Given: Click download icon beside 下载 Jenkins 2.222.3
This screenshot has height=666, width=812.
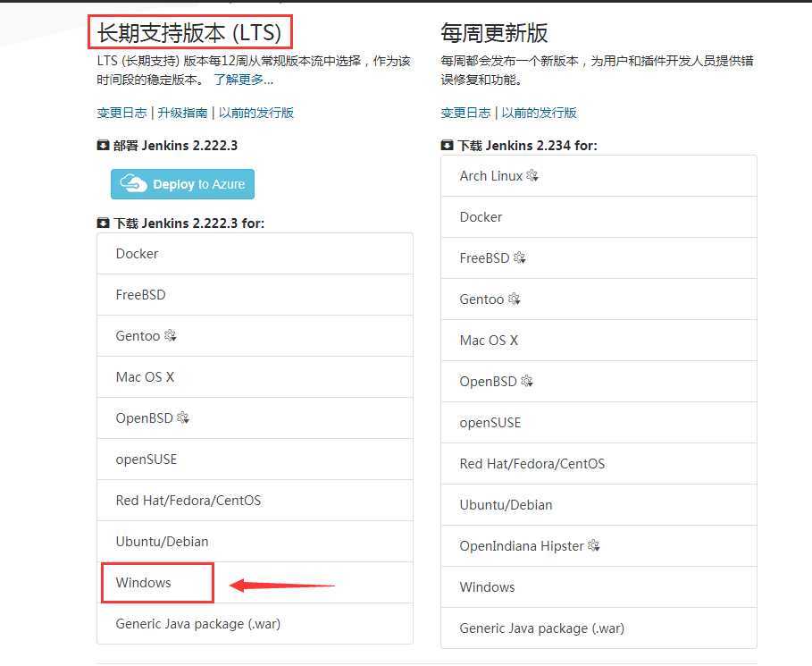Looking at the screenshot, I should (103, 223).
